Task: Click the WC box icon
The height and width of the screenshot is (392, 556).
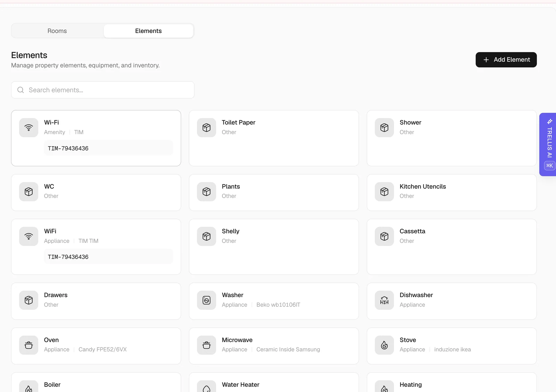Action: pyautogui.click(x=29, y=191)
